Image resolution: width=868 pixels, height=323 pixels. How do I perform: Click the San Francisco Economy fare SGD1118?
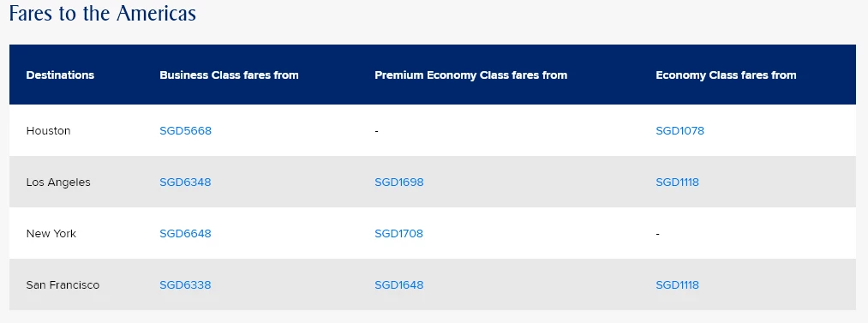[x=677, y=285]
